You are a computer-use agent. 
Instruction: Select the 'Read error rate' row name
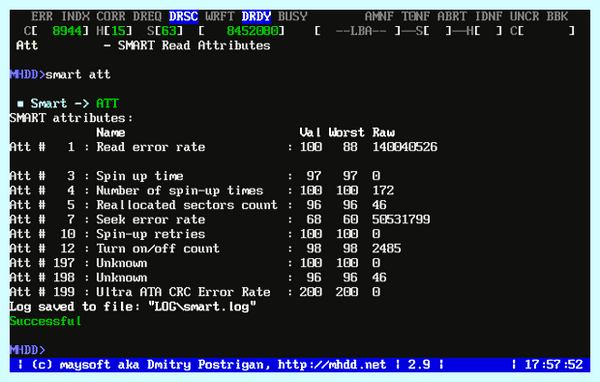click(x=151, y=147)
